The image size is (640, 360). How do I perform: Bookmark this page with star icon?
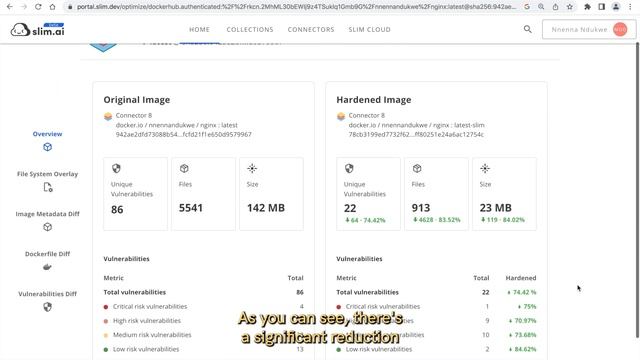tap(570, 7)
